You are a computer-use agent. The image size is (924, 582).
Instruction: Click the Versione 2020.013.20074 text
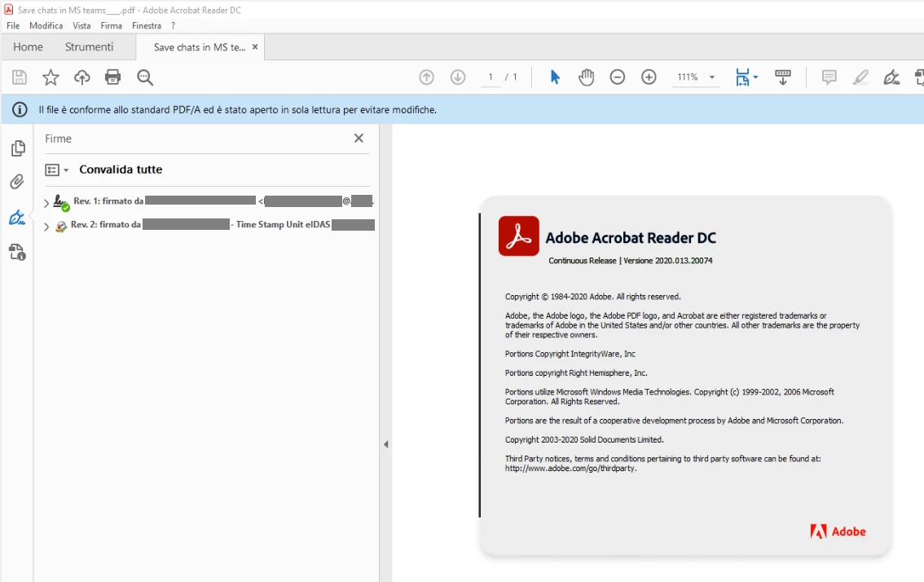(667, 261)
